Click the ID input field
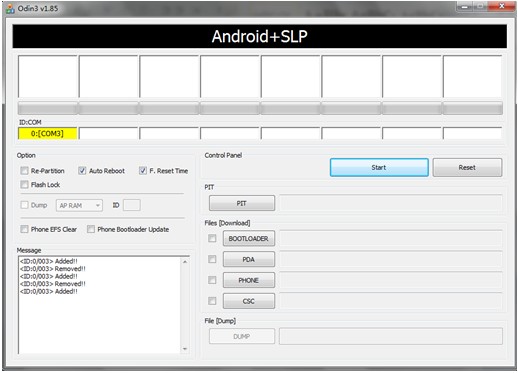This screenshot has width=518, height=373. 132,205
